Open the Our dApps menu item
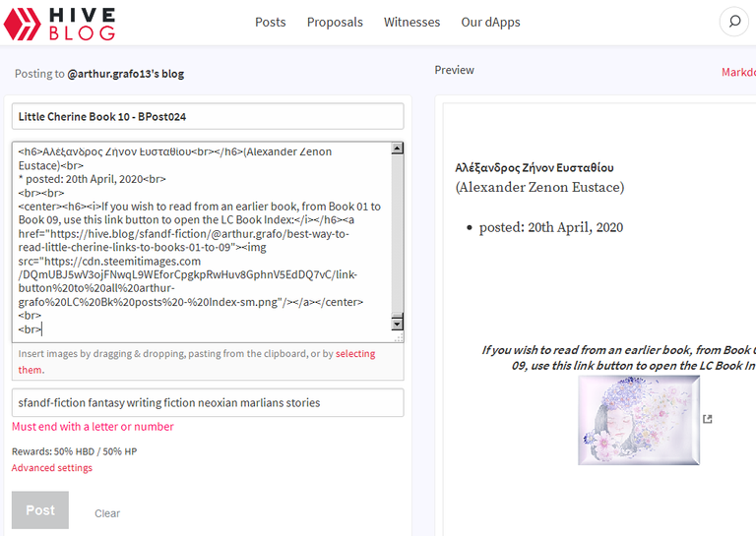 pos(490,23)
